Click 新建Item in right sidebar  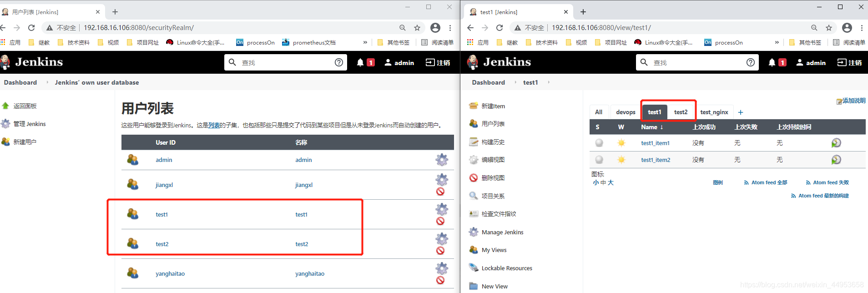coord(493,106)
